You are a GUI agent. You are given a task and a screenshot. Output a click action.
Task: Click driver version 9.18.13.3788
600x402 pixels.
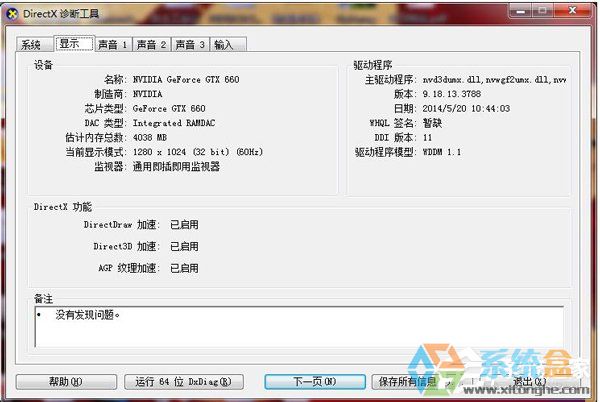[452, 94]
